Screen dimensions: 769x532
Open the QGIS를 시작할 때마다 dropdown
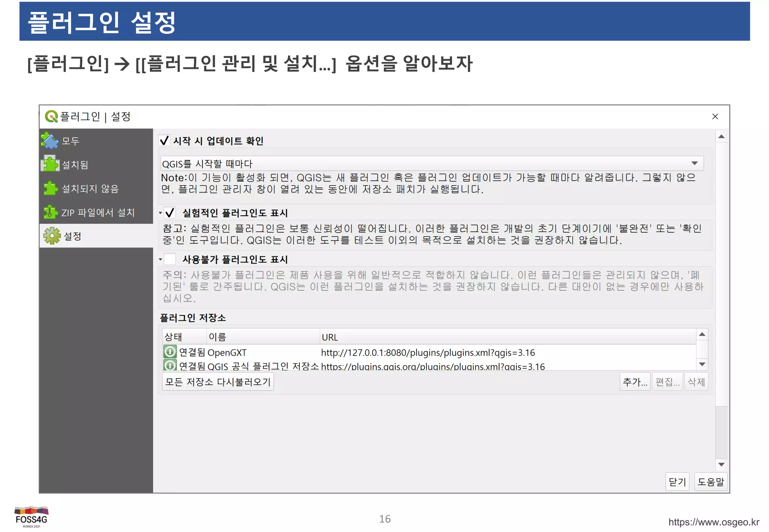coord(432,163)
